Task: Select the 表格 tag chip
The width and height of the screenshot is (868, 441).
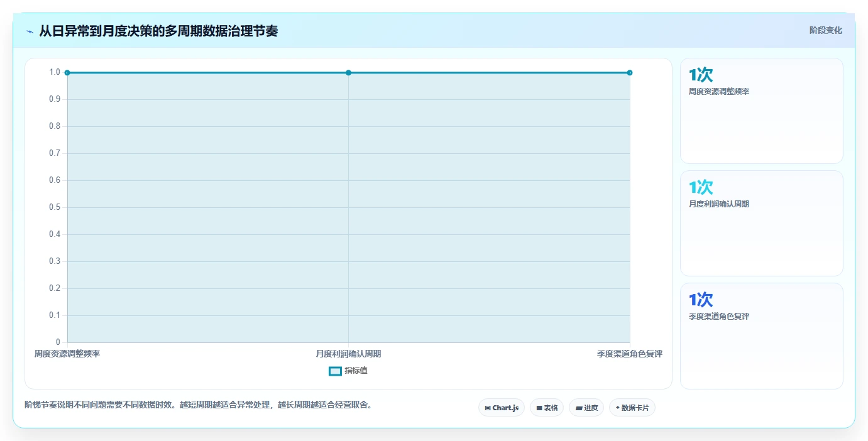Action: click(547, 408)
